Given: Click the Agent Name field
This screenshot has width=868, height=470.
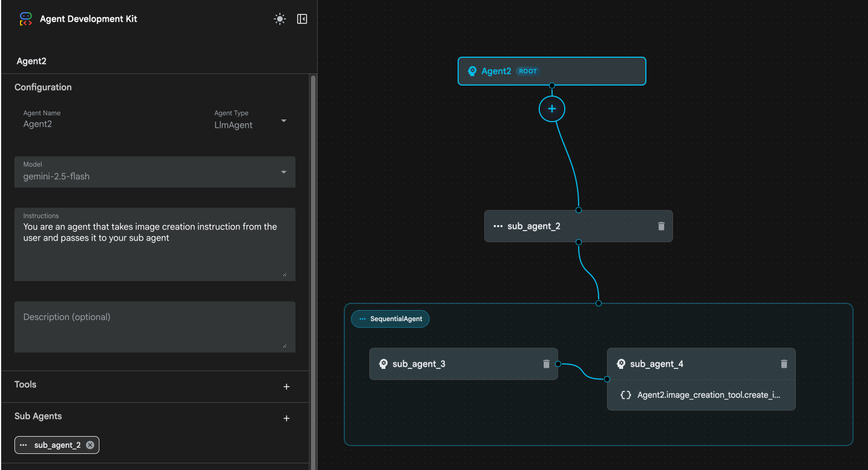Looking at the screenshot, I should (x=106, y=124).
